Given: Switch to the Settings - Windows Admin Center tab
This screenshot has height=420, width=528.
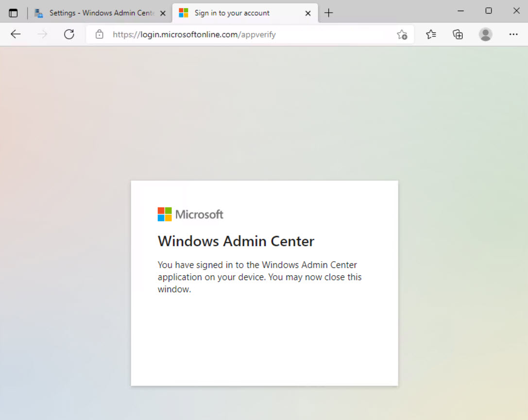Looking at the screenshot, I should (x=97, y=13).
